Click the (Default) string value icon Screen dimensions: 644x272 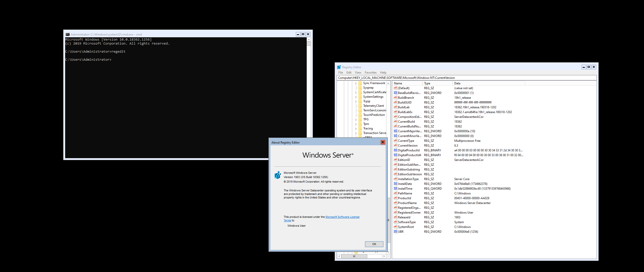click(x=395, y=88)
